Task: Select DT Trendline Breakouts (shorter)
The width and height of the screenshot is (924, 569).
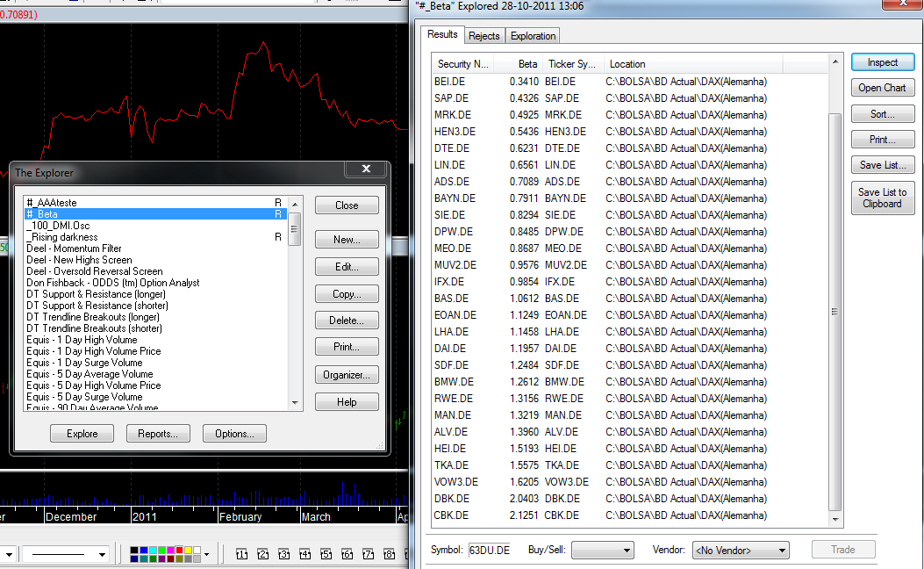Action: 155,328
